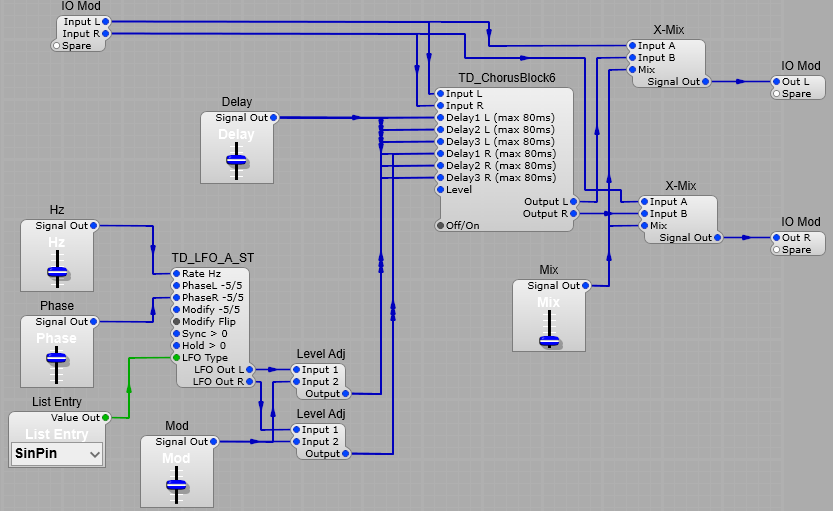The image size is (833, 511).
Task: Open the SinPin list entry dropdown
Action: click(57, 454)
